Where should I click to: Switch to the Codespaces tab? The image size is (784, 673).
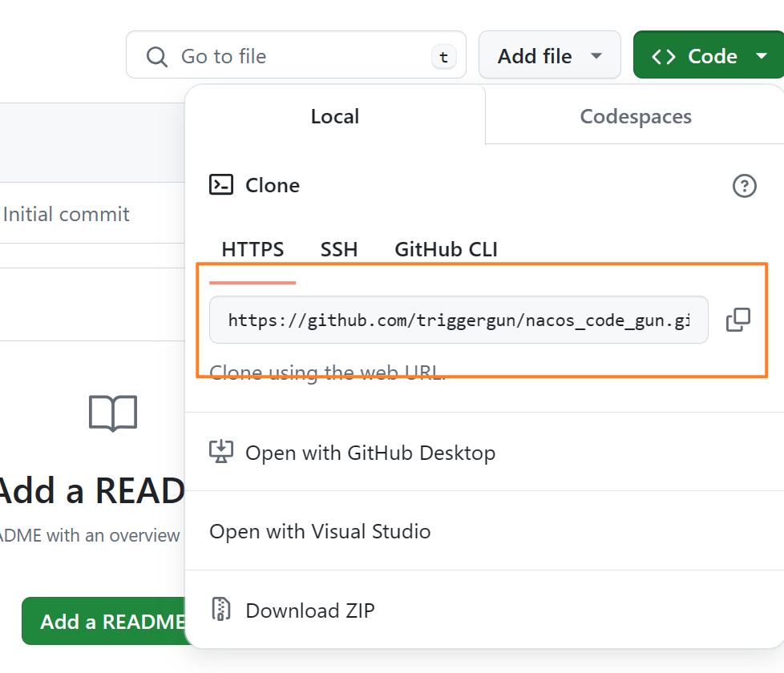(x=635, y=116)
